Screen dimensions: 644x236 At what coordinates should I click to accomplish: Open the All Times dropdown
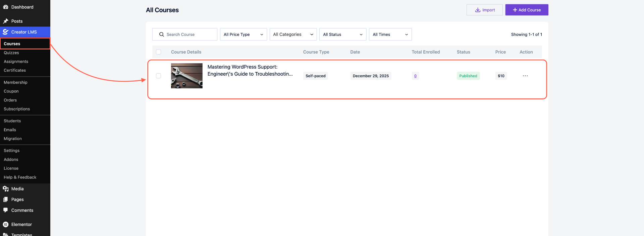(x=390, y=34)
